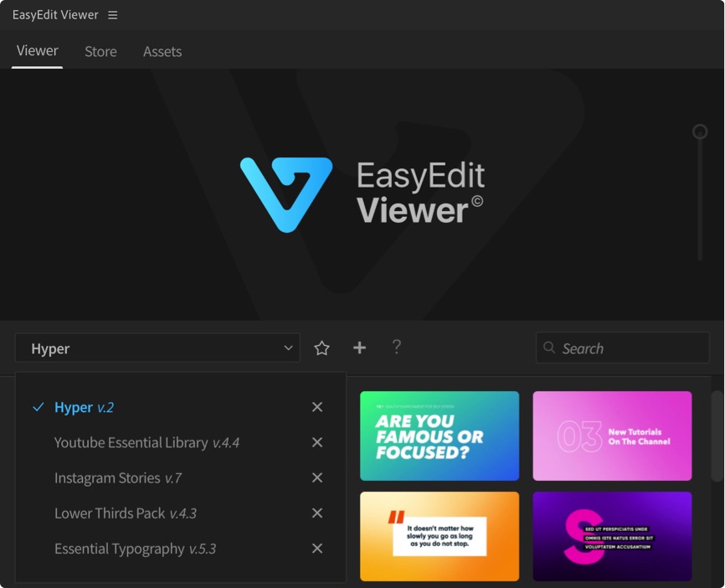Open the EasyEdit Viewer hamburger menu

coord(113,15)
